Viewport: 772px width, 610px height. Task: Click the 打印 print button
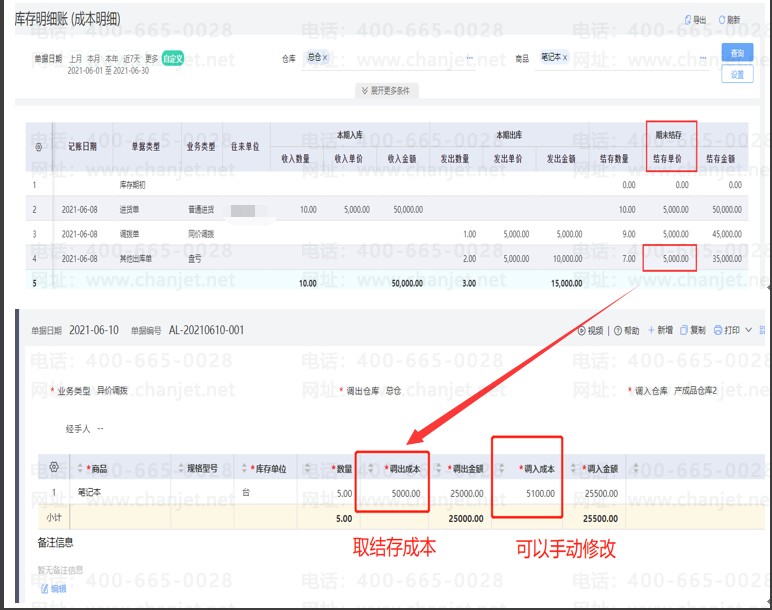726,330
